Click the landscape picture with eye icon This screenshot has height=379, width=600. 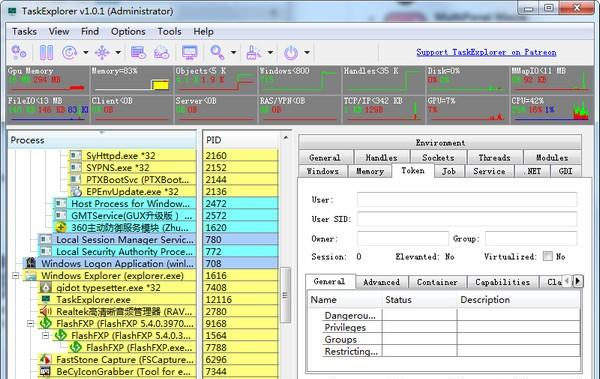coord(161,52)
